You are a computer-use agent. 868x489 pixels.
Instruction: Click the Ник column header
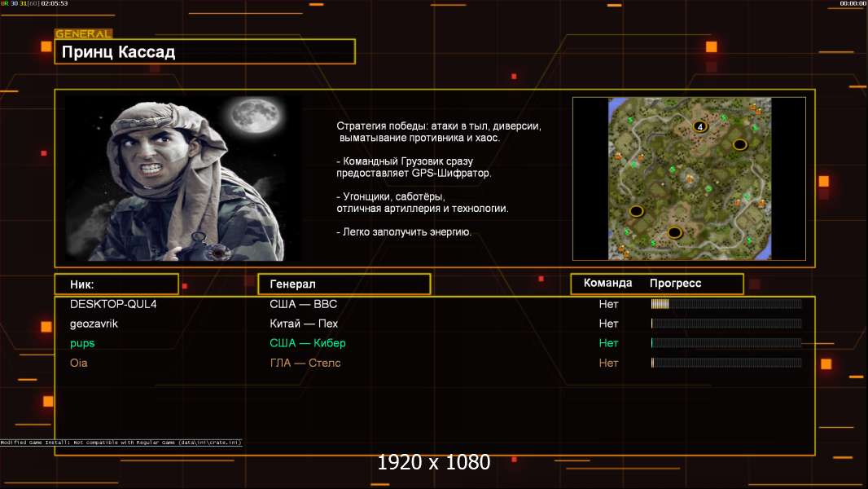click(x=116, y=284)
